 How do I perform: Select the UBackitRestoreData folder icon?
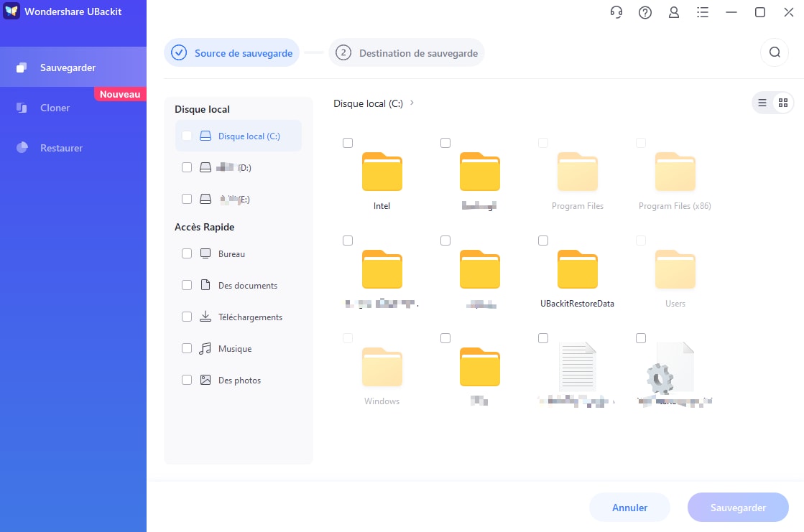578,269
